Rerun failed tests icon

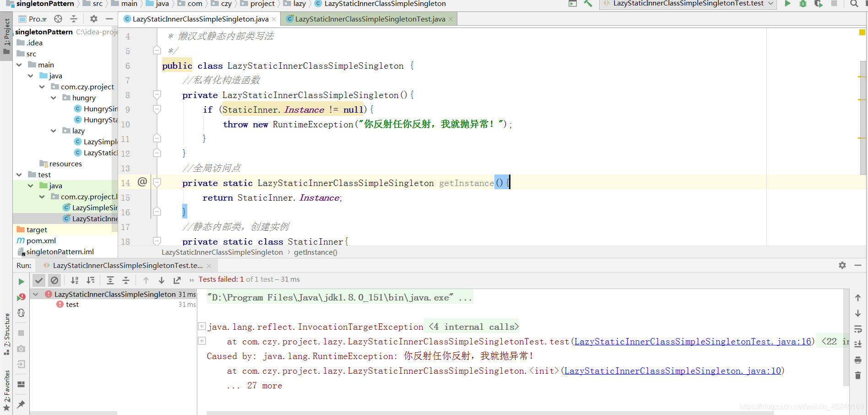pos(21,297)
